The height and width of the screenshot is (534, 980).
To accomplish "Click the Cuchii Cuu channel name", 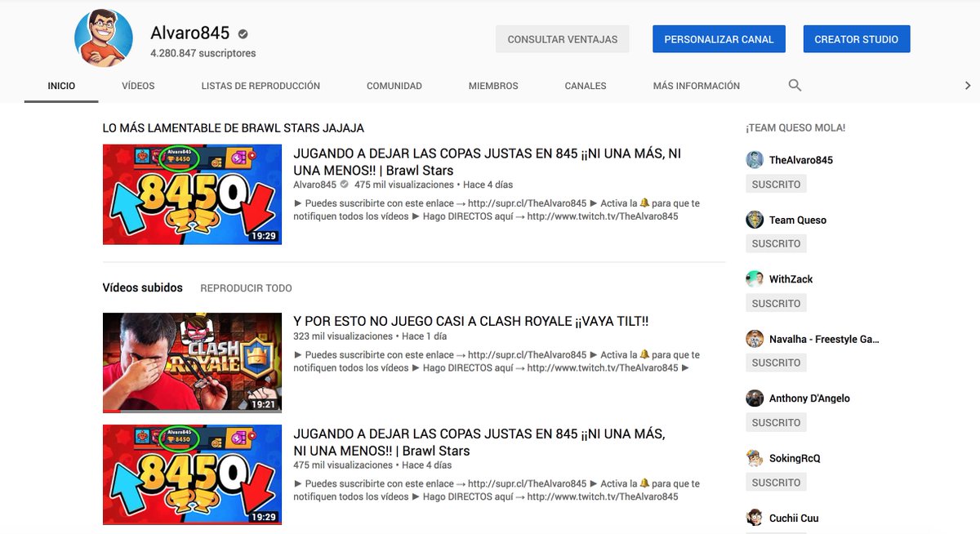I will point(794,518).
